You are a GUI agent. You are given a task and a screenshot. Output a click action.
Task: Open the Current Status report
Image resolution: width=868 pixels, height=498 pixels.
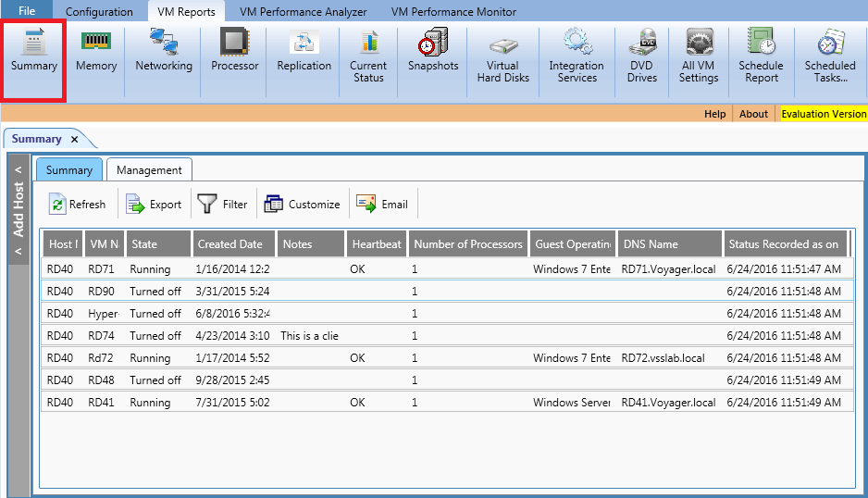pos(368,57)
